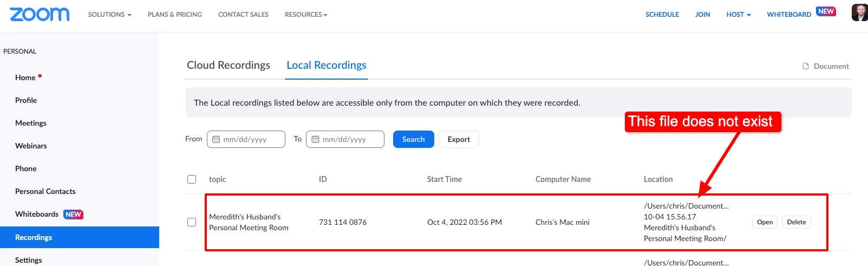868x266 pixels.
Task: Click calendar icon in From date field
Action: pos(216,139)
